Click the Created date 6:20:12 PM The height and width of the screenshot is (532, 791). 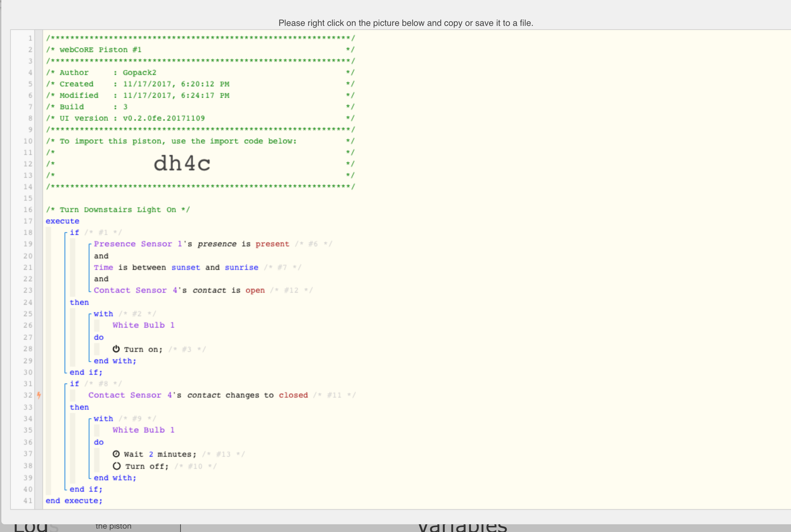176,84
